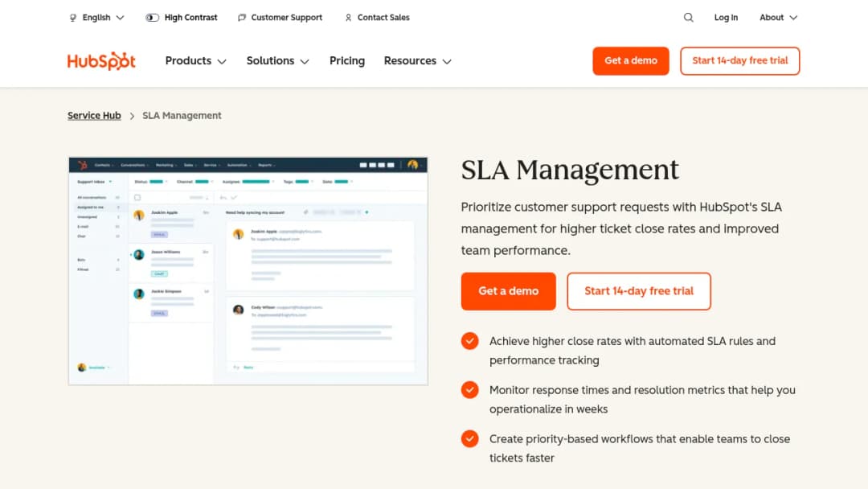Expand the Resources menu
This screenshot has width=868, height=489.
418,61
